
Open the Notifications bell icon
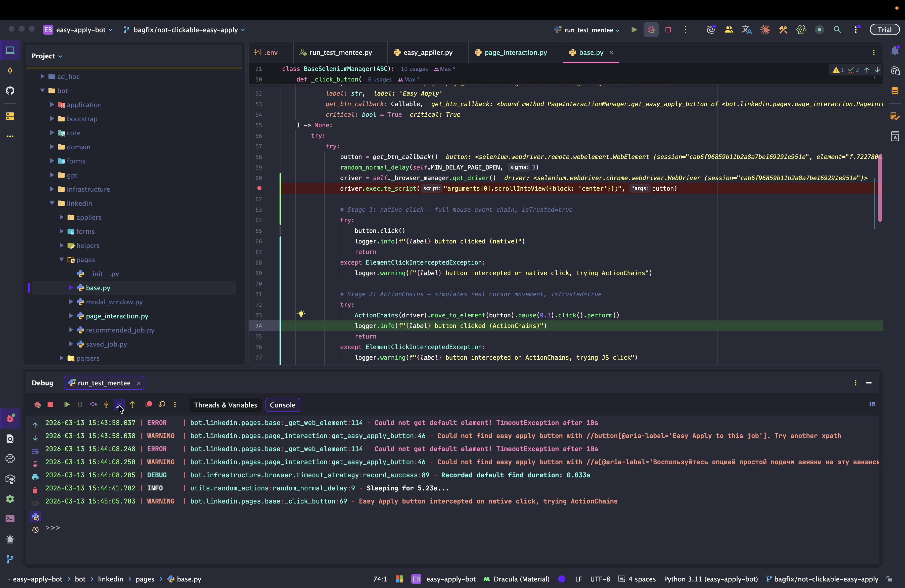pyautogui.click(x=895, y=51)
